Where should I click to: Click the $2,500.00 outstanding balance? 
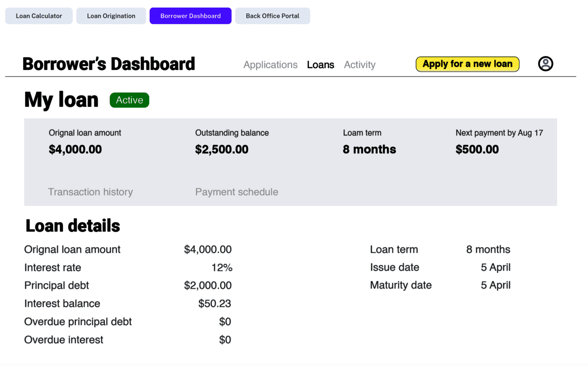(x=222, y=149)
